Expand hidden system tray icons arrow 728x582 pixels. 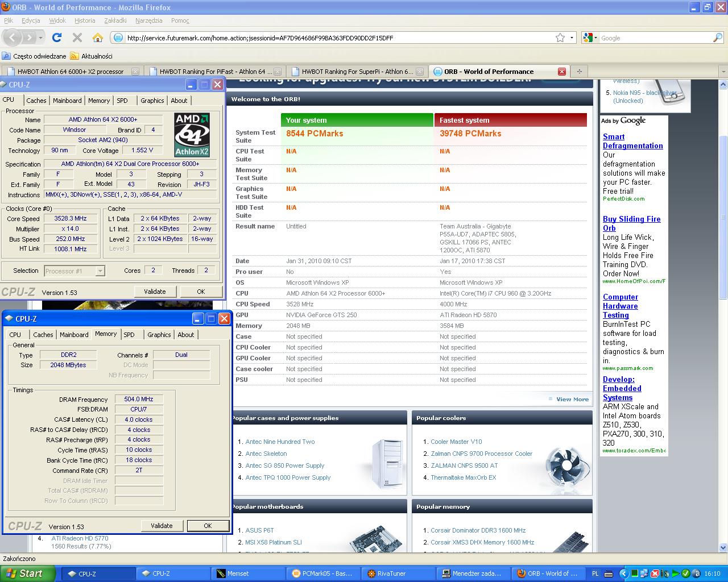(623, 573)
